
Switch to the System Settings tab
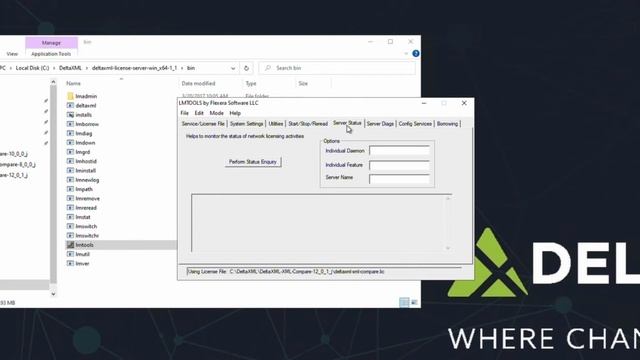click(x=246, y=124)
